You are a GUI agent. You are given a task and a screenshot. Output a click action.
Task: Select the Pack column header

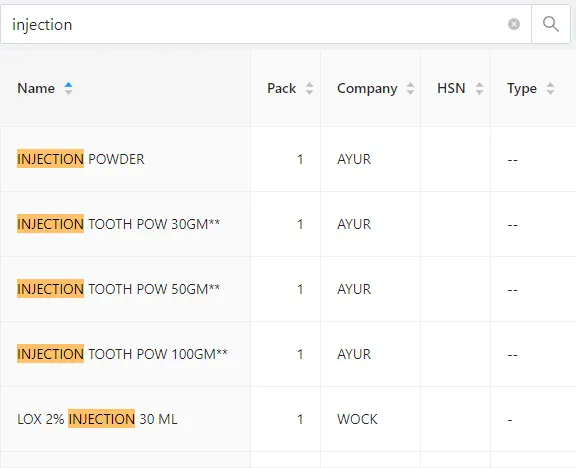(281, 89)
